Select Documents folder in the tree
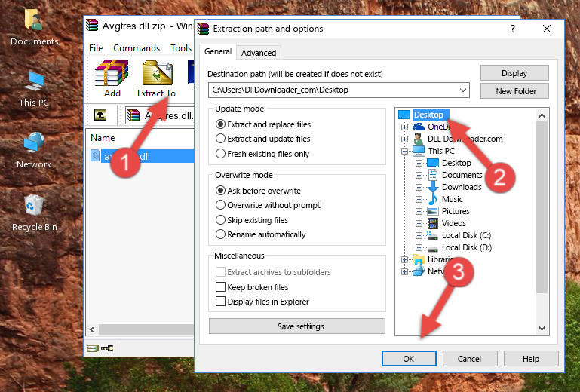The image size is (580, 392). pos(462,175)
